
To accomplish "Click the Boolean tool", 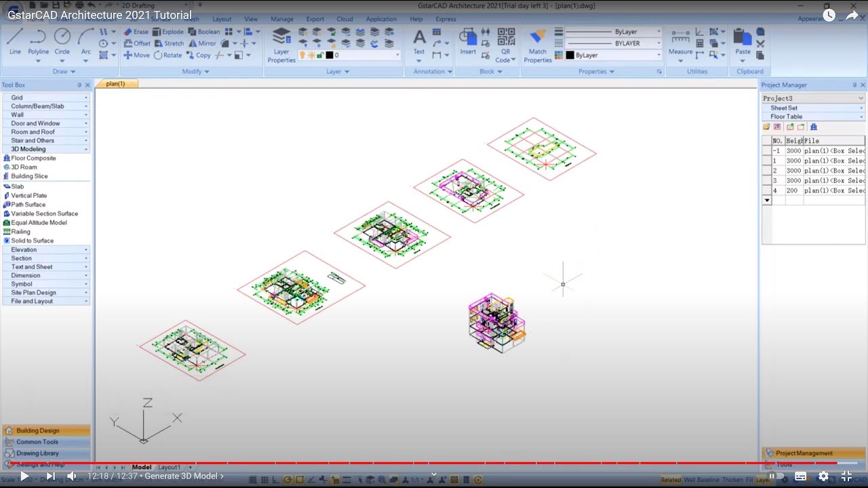I will [204, 32].
